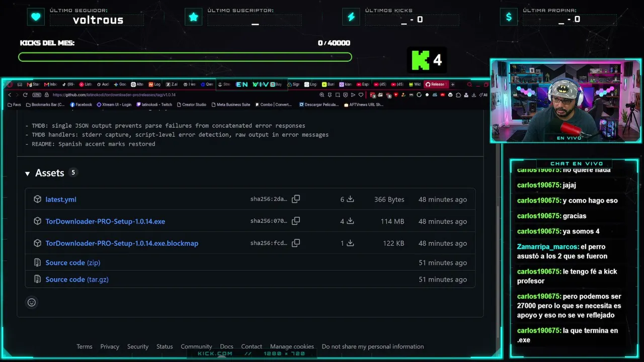Click the browser reload icon

pyautogui.click(x=25, y=95)
